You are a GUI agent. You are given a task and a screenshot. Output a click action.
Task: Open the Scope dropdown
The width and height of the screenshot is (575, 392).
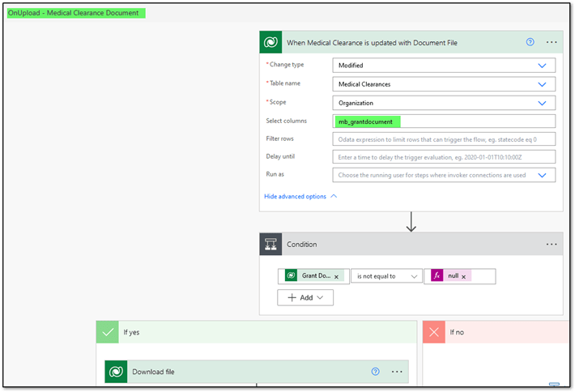coord(542,103)
